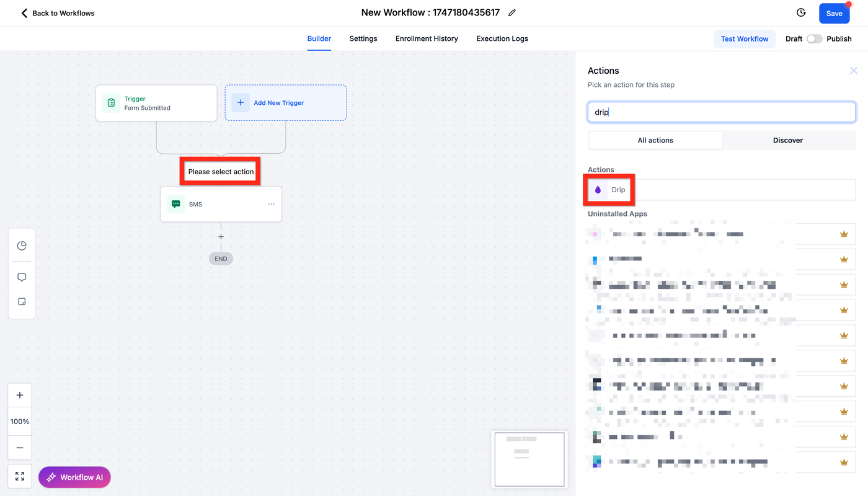Open version history clock icon

point(801,13)
